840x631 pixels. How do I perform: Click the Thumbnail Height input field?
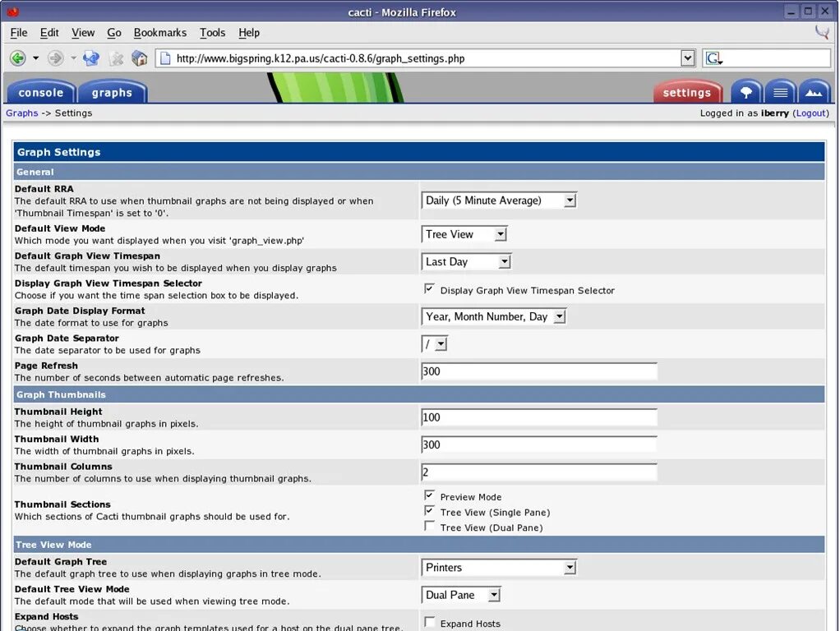pos(539,417)
